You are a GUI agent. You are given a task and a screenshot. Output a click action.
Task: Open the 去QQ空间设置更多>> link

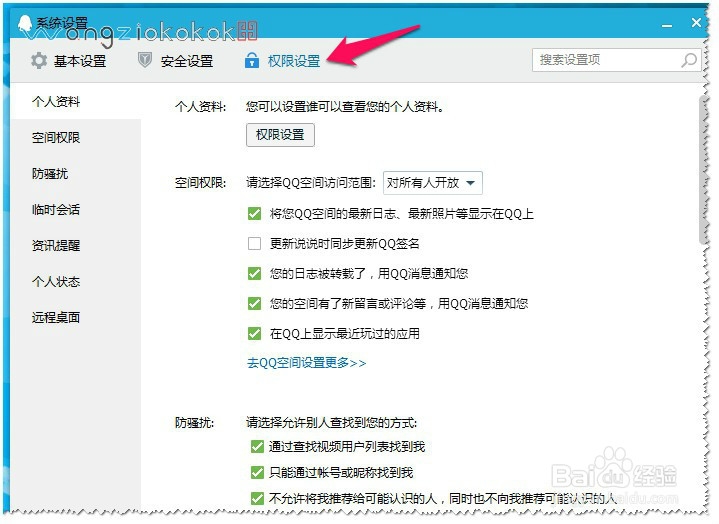306,363
